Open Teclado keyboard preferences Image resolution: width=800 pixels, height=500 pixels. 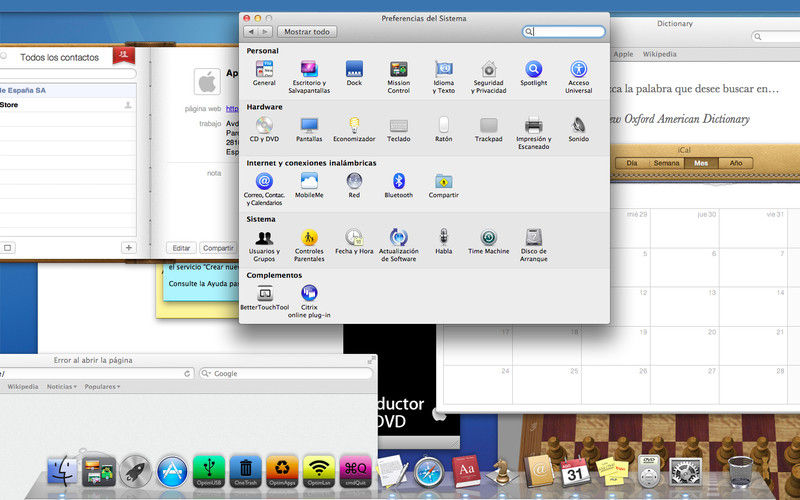[x=398, y=130]
